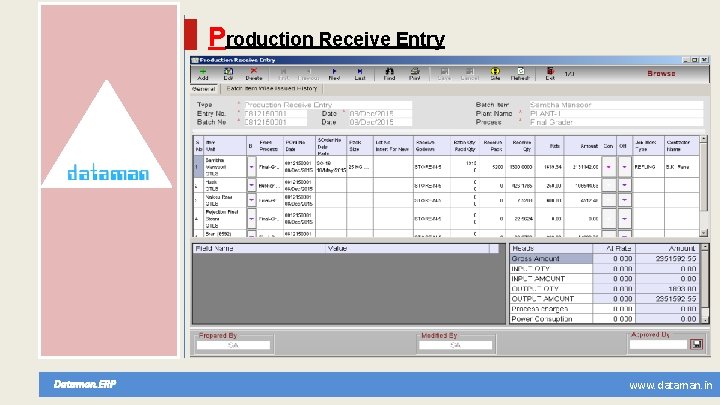This screenshot has width=720, height=405.
Task: Click the Al Rate column header
Action: click(614, 248)
